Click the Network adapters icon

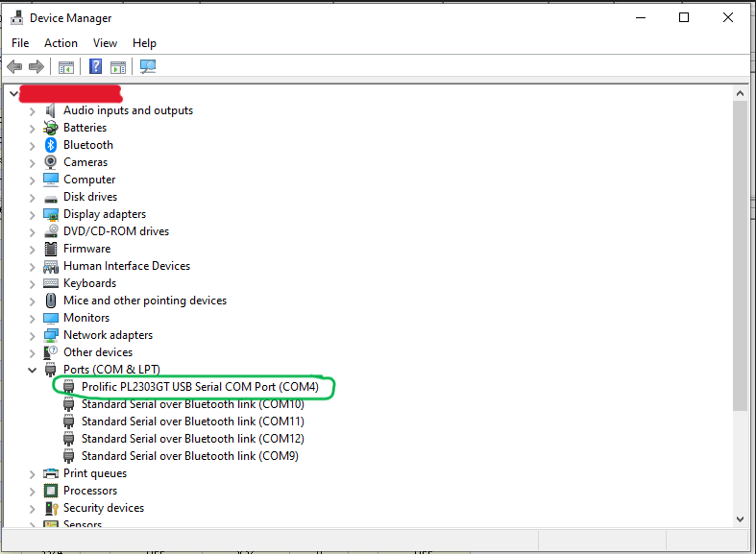click(x=51, y=335)
